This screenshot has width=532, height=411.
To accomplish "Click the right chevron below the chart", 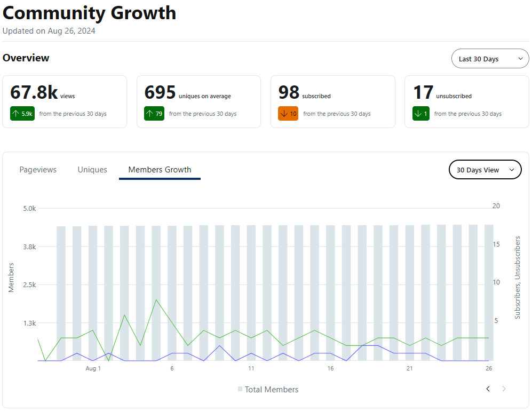I will pos(504,389).
